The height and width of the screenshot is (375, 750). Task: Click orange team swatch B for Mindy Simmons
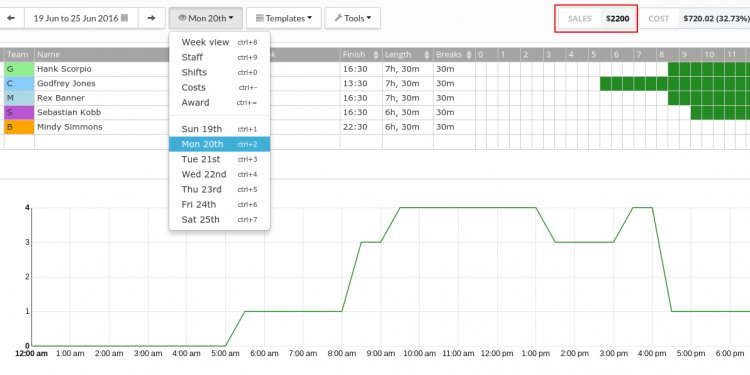coord(19,127)
